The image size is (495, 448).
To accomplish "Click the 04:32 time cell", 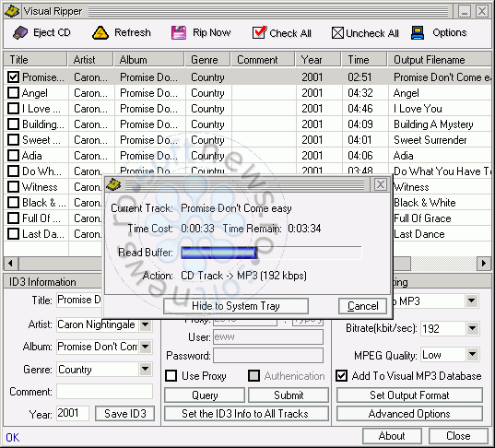I will 360,93.
